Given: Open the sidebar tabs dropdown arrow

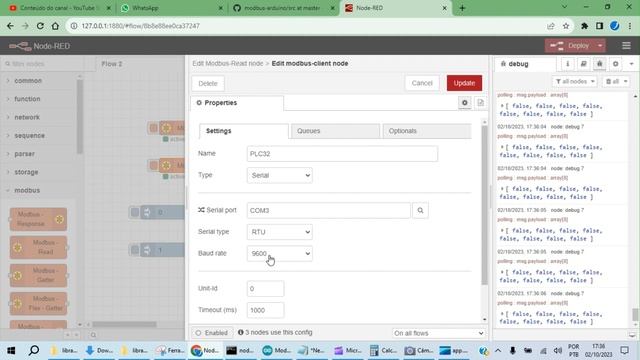Looking at the screenshot, I should pyautogui.click(x=631, y=64).
